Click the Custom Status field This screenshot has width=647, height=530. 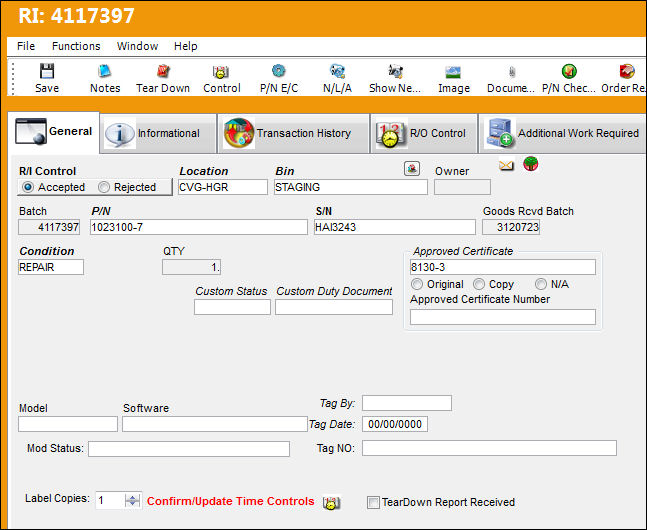(x=232, y=307)
